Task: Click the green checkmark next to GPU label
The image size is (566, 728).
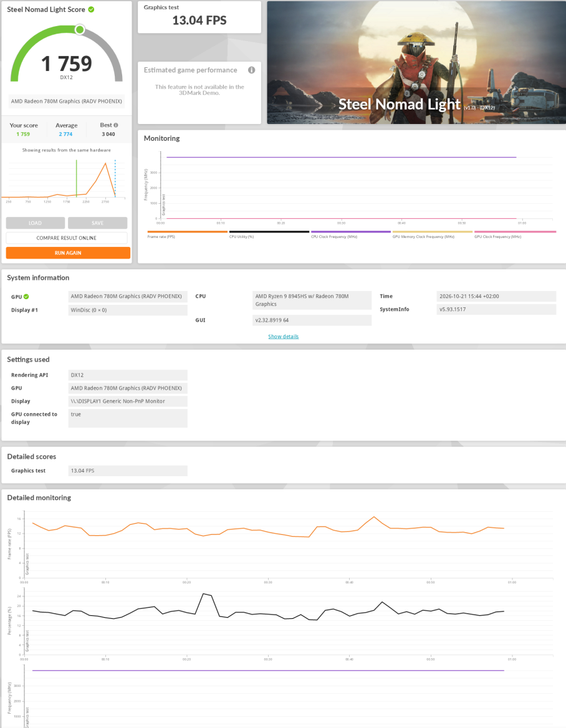Action: [26, 297]
